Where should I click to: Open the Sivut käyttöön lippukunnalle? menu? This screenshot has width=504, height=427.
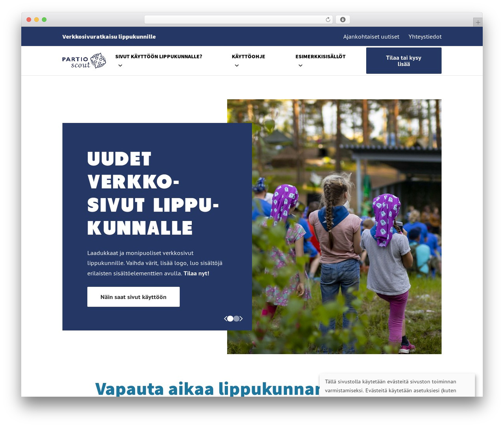(159, 57)
